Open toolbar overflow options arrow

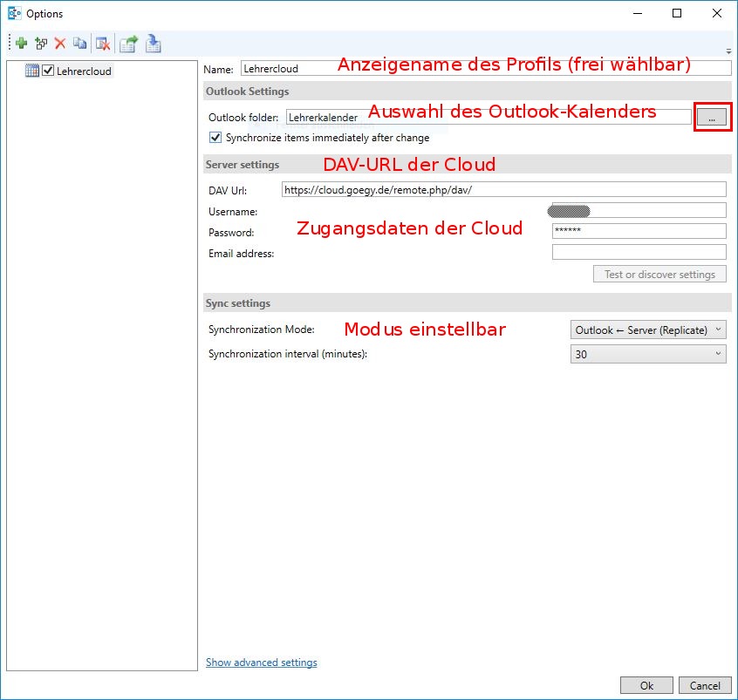point(728,51)
